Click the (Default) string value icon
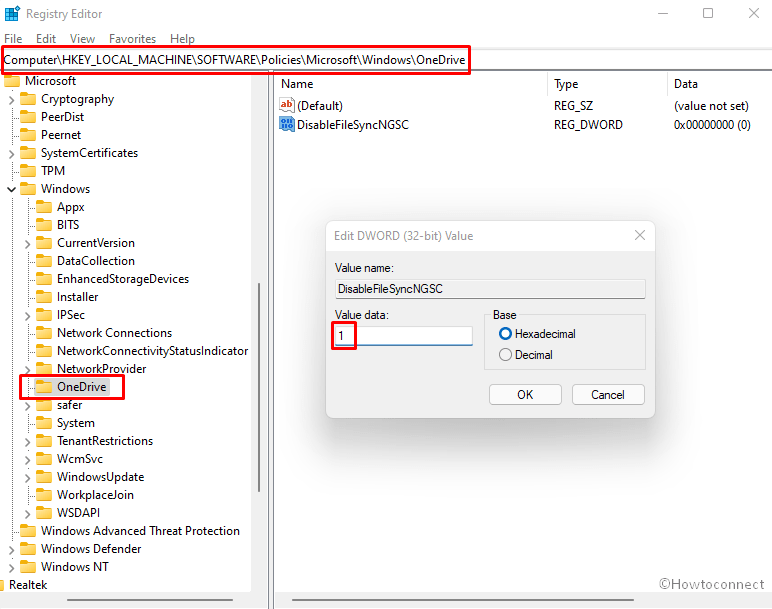Image resolution: width=772 pixels, height=609 pixels. pyautogui.click(x=287, y=105)
